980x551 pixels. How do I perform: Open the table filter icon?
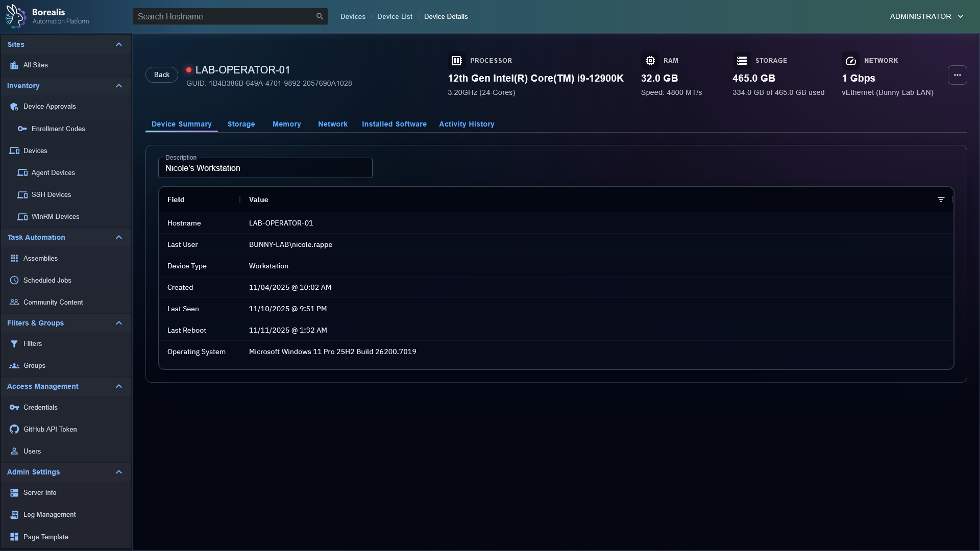(x=941, y=199)
